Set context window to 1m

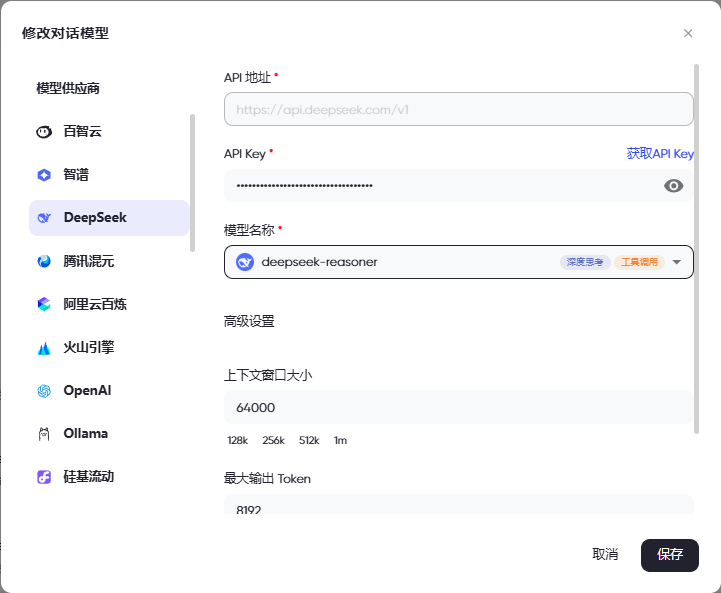tap(340, 440)
